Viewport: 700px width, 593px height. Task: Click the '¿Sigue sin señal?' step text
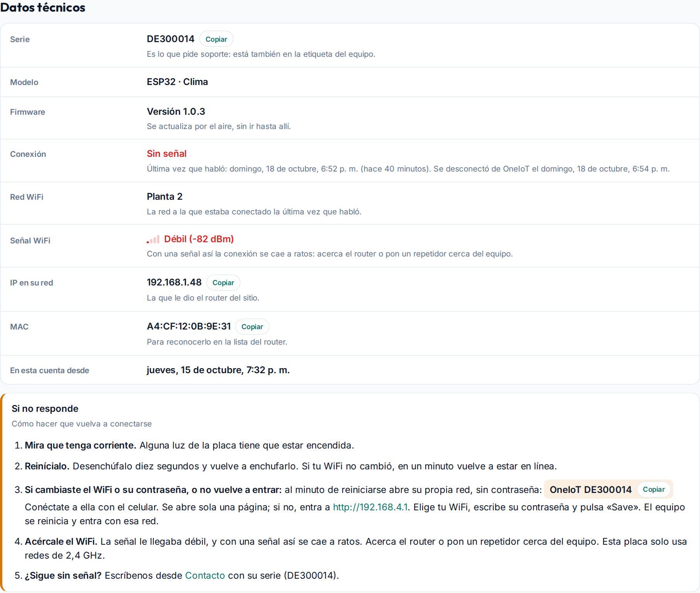coord(63,576)
